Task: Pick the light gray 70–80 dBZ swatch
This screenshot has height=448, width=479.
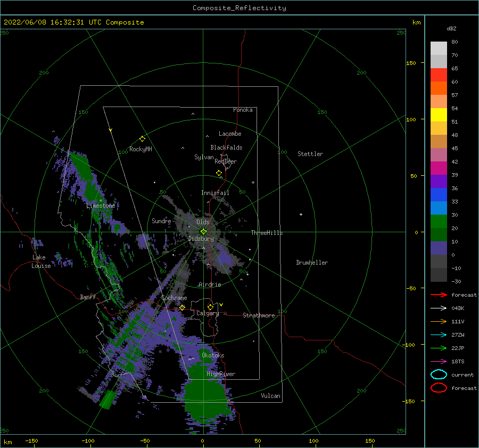Action: 439,48
